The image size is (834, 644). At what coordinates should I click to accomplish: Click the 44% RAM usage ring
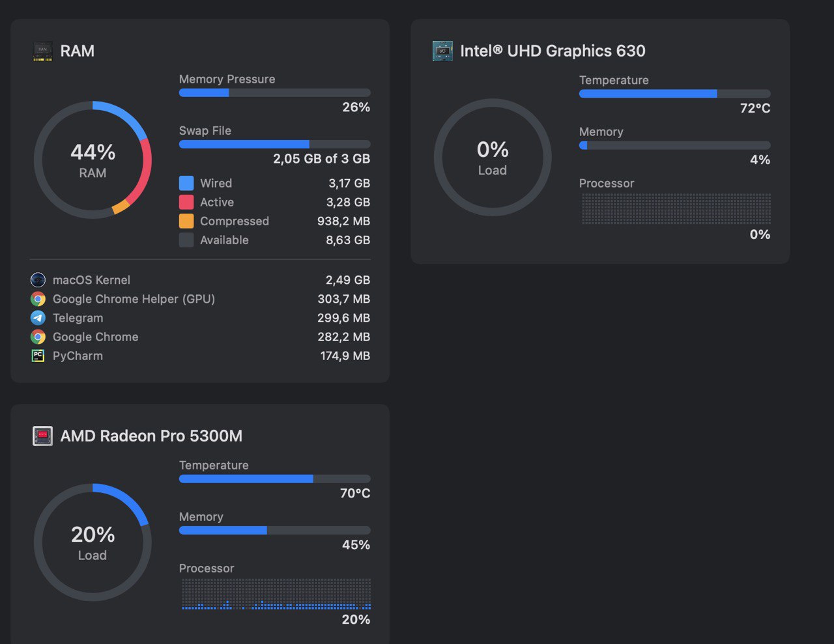pyautogui.click(x=93, y=160)
